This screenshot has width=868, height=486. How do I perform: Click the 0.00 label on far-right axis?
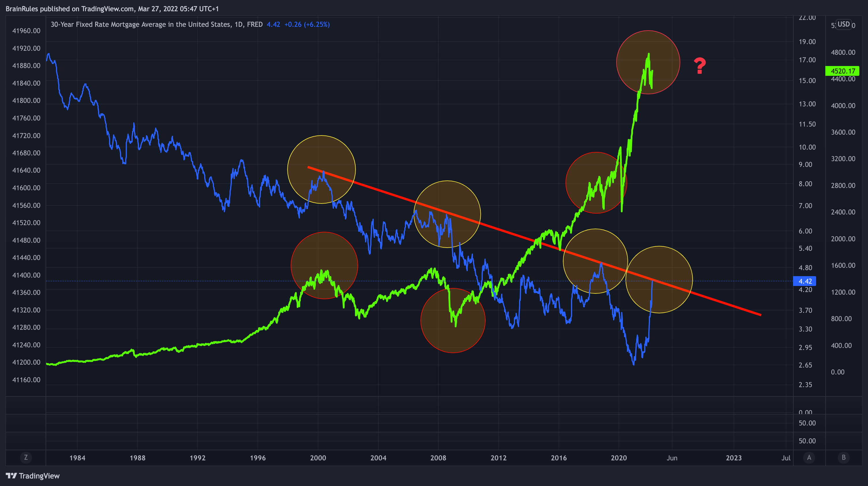pyautogui.click(x=837, y=372)
